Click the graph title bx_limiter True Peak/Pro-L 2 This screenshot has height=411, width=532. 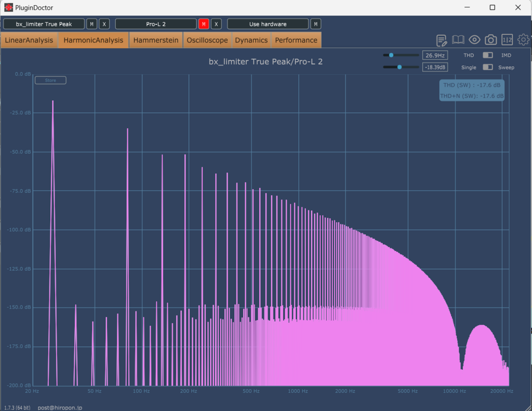click(265, 62)
